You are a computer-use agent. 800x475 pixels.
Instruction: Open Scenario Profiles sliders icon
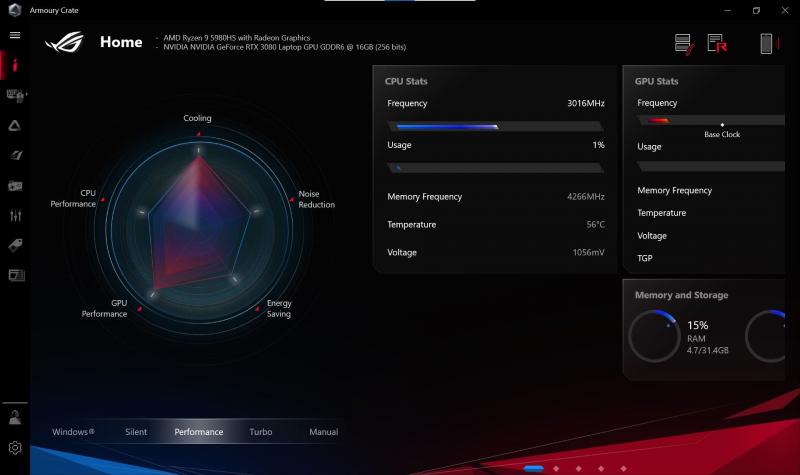pos(15,215)
